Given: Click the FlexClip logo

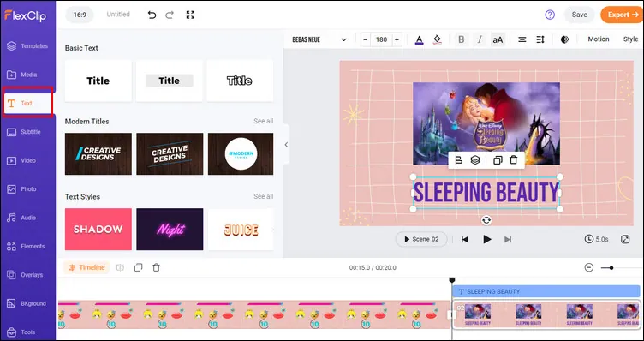Looking at the screenshot, I should 25,15.
